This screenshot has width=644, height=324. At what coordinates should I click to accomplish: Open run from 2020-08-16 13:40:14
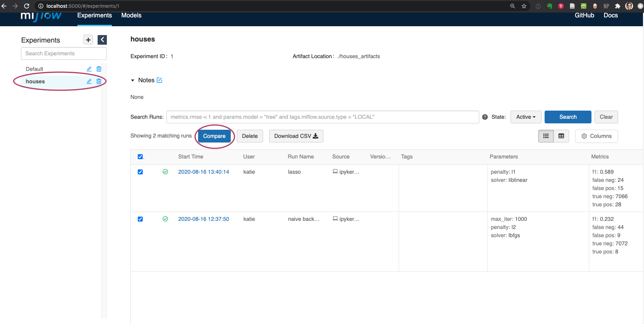(204, 172)
